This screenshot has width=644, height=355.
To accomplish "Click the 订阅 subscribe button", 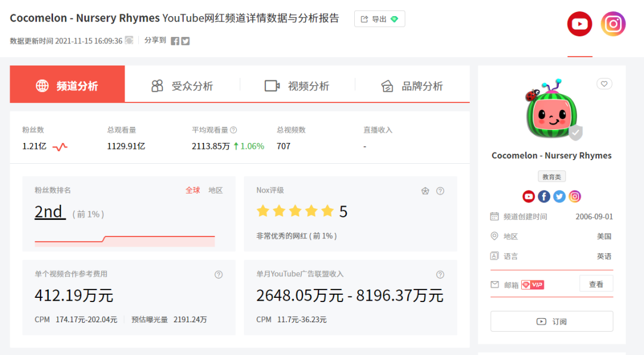I will click(551, 321).
